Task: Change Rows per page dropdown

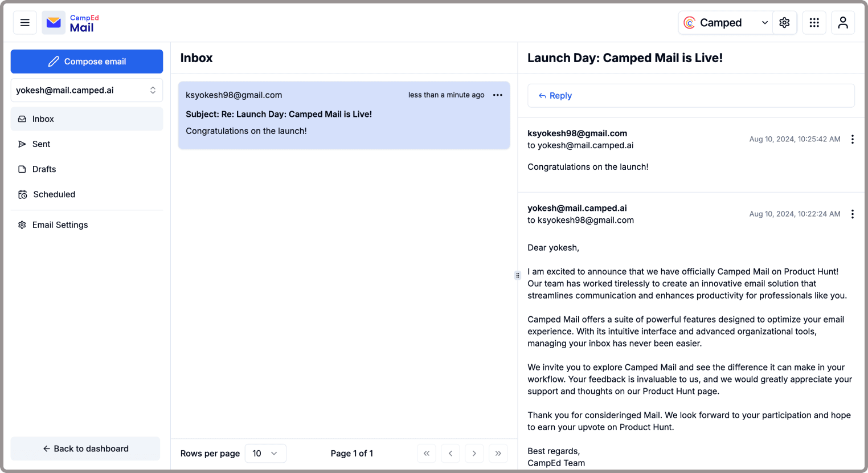Action: click(x=265, y=454)
